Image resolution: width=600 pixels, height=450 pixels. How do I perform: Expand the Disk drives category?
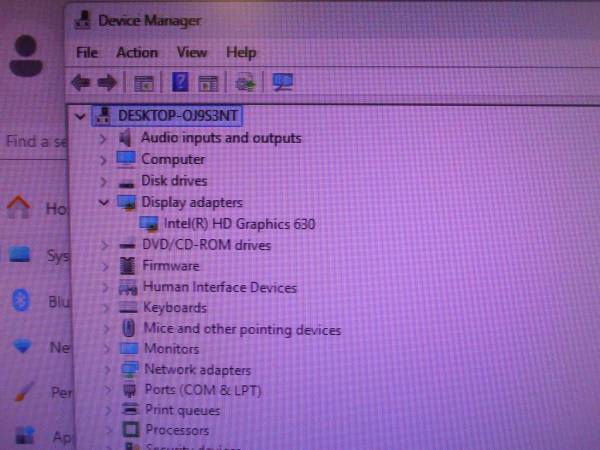[x=104, y=181]
